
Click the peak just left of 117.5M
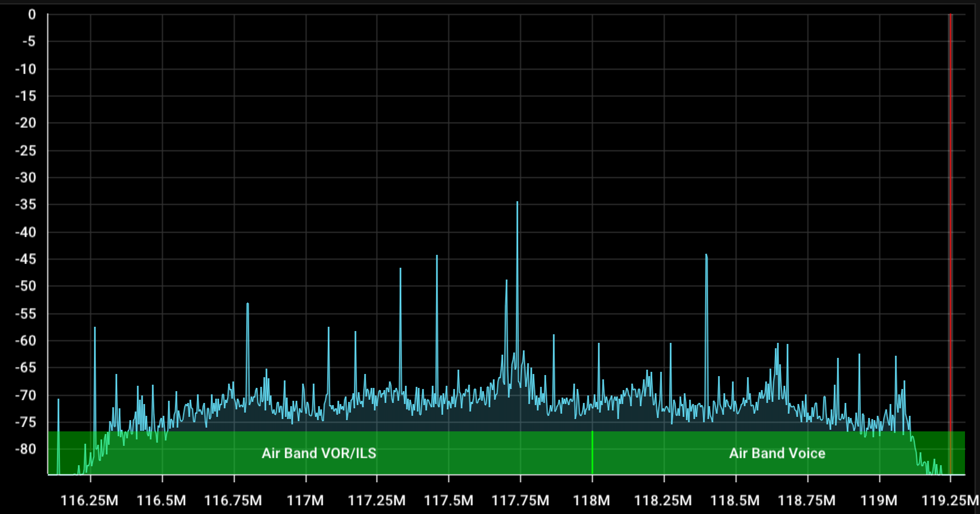pos(437,258)
